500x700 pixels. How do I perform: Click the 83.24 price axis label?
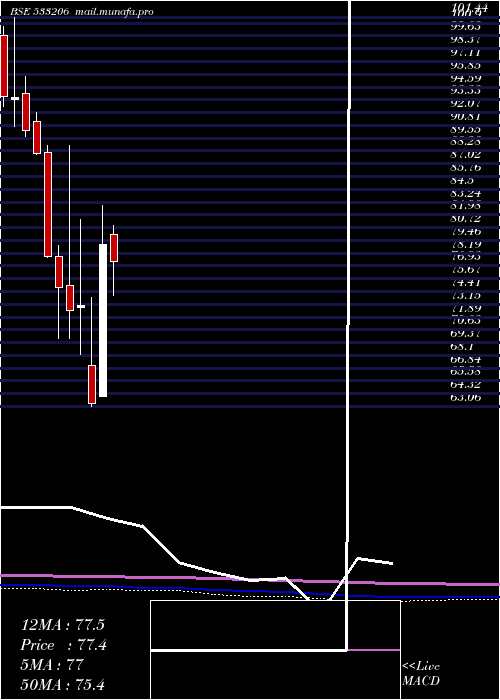[466, 193]
